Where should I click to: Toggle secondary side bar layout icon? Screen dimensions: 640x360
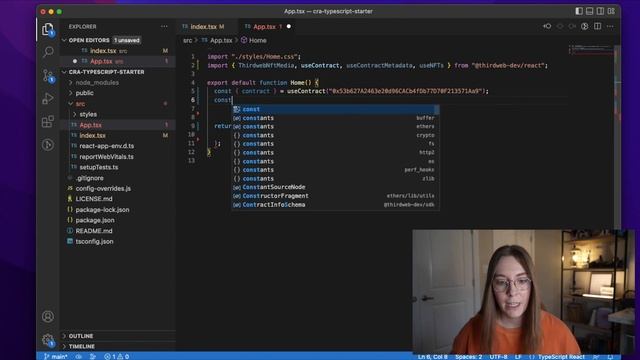click(600, 11)
